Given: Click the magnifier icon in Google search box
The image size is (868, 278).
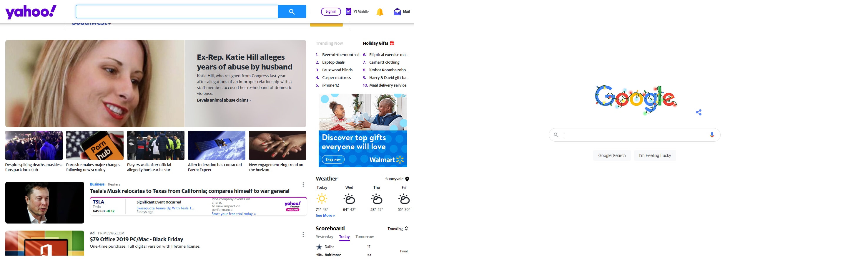Looking at the screenshot, I should (556, 135).
